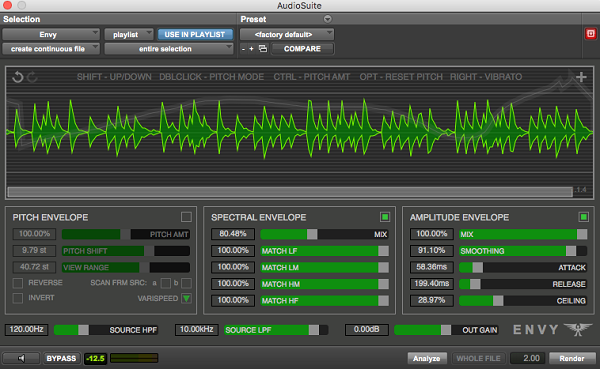Click the WHOLE FILE button
Screen dimensions: 600x369
[x=478, y=358]
